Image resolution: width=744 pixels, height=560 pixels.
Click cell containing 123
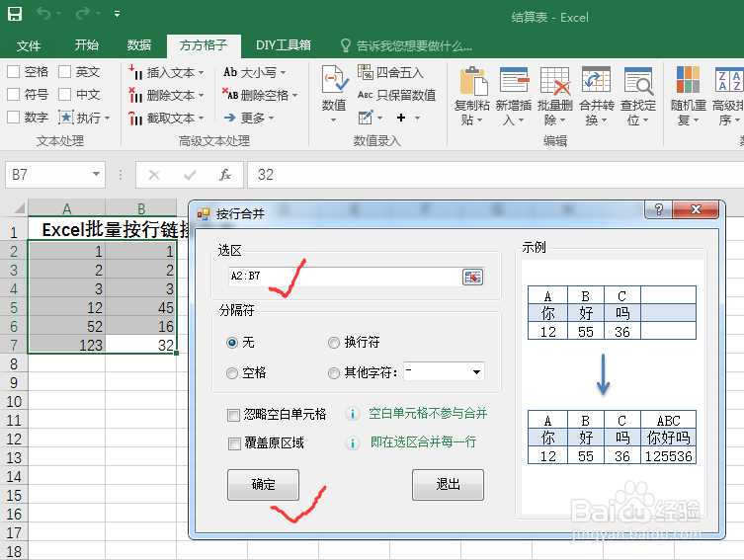67,345
